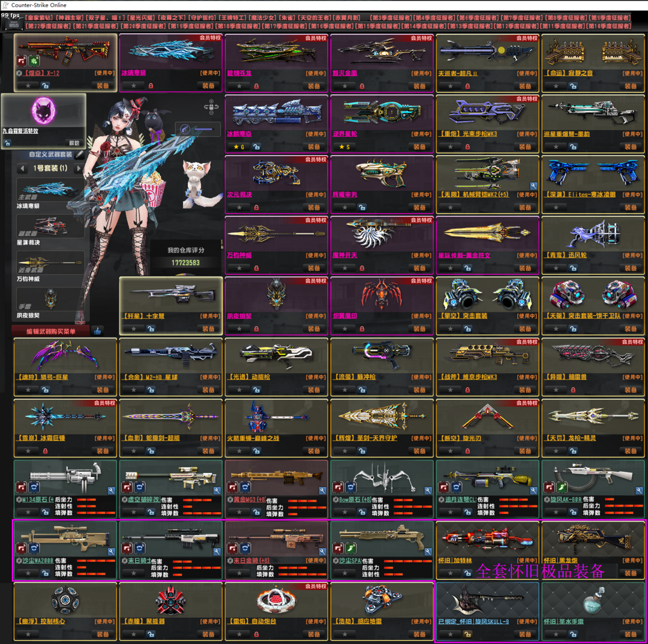The image size is (648, 644).
Task: Click 装备 on 【浩劫】感应地雷
Action: pyautogui.click(x=419, y=634)
